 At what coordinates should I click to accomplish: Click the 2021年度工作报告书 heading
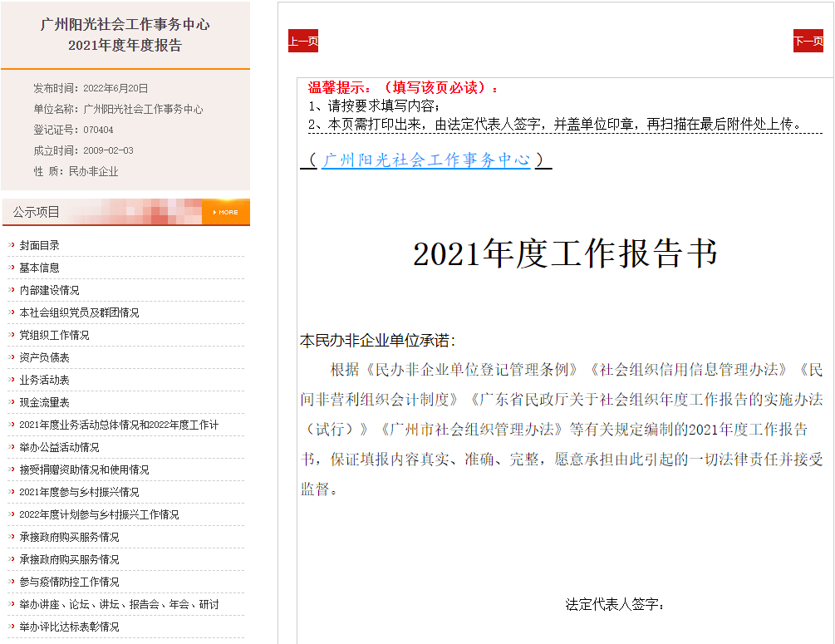566,253
